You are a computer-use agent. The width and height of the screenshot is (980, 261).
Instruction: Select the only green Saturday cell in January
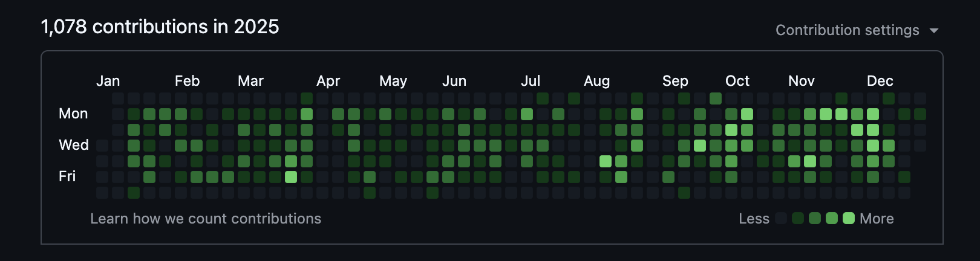click(134, 193)
